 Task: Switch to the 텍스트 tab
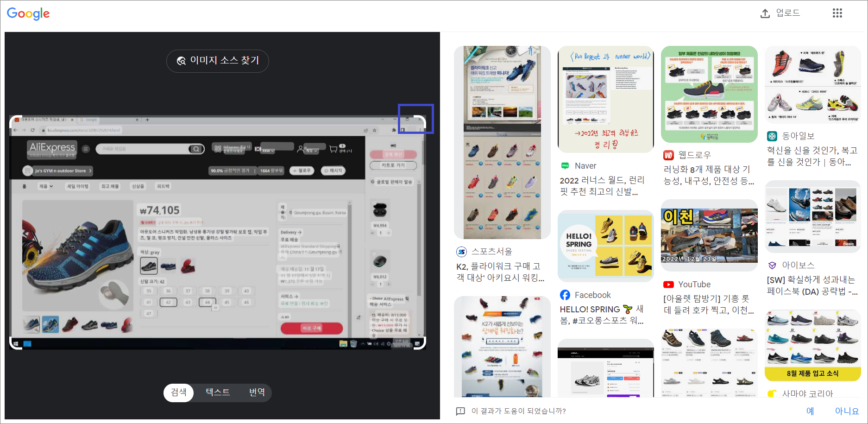[x=218, y=392]
